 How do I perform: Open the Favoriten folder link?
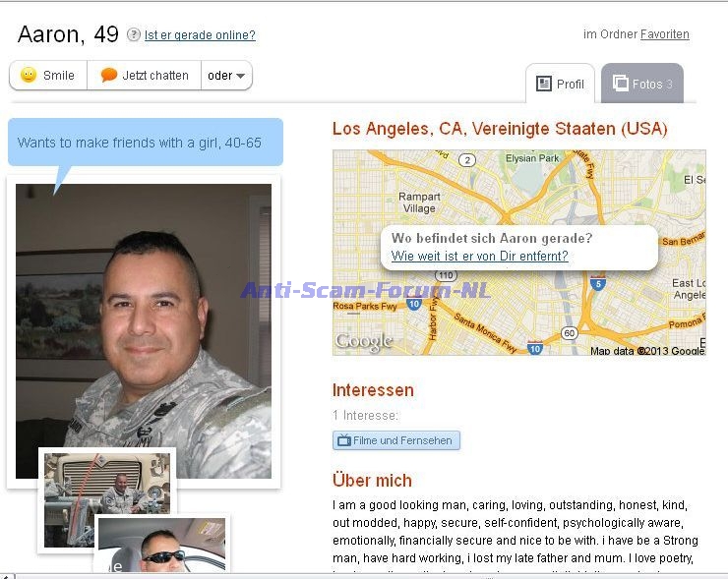coord(664,33)
